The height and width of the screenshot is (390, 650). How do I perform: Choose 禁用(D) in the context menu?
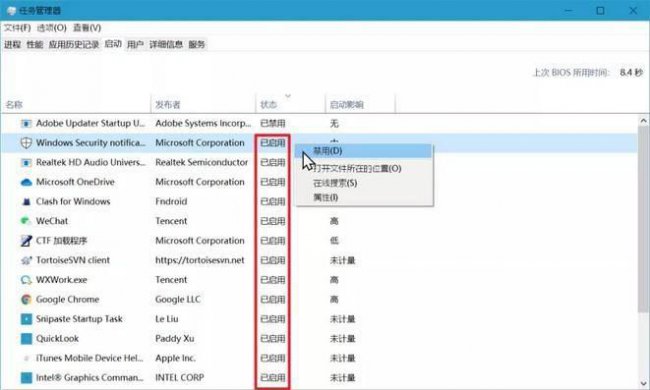[364, 151]
